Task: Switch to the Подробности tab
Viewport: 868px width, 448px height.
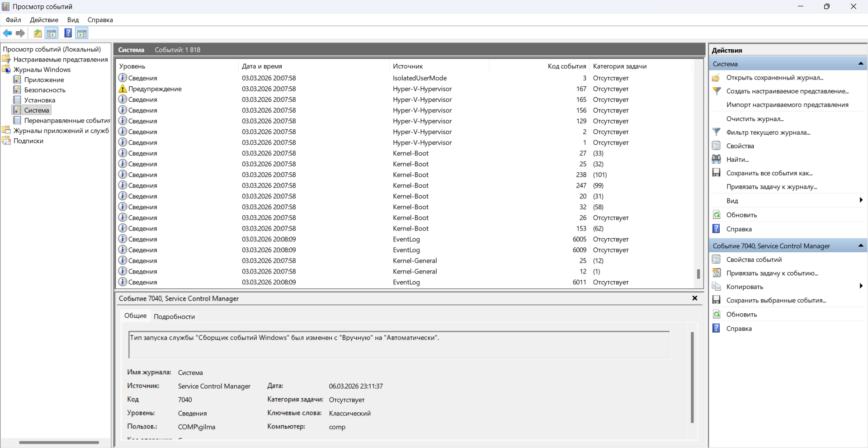Action: [174, 316]
